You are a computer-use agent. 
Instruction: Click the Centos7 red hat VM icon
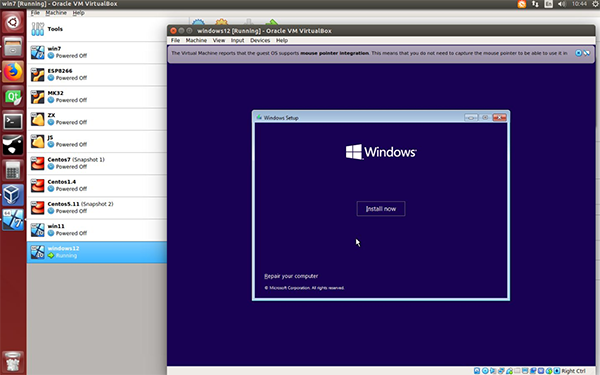(38, 163)
